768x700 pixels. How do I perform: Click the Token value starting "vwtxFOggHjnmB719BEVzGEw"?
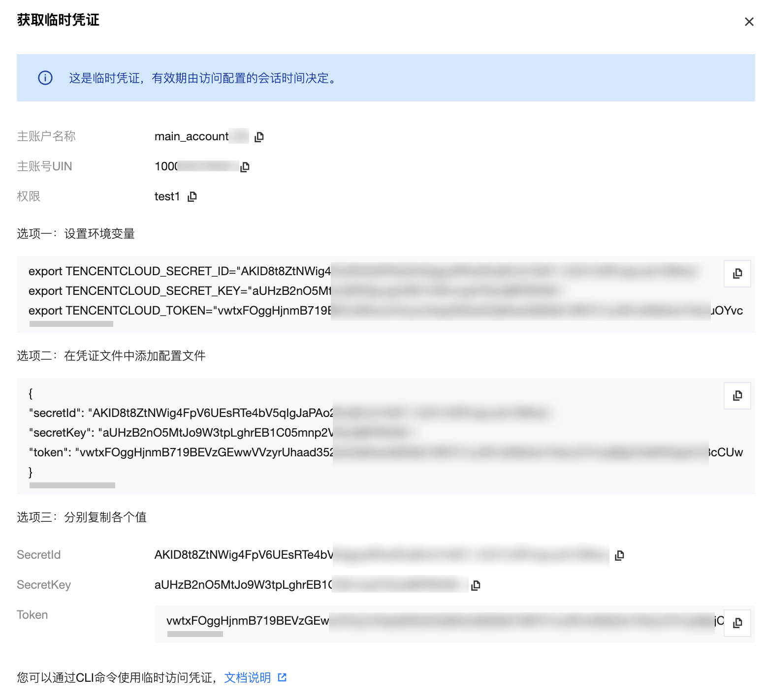445,621
